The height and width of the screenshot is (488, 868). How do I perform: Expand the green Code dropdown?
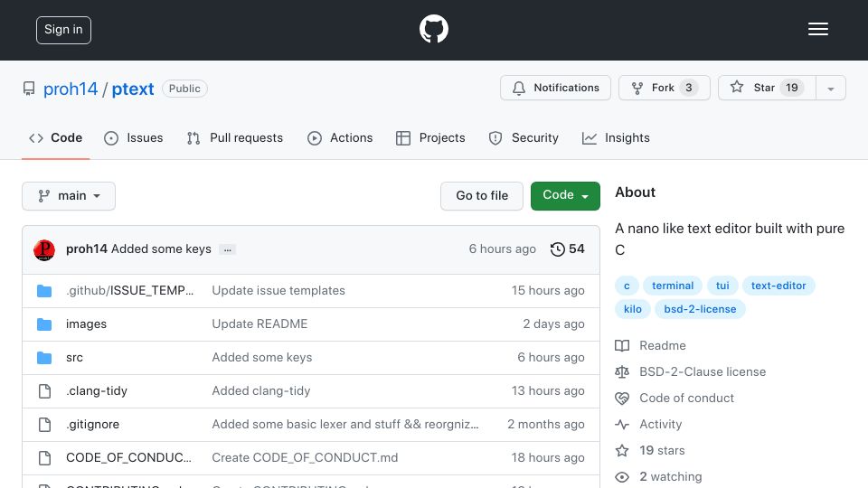565,196
